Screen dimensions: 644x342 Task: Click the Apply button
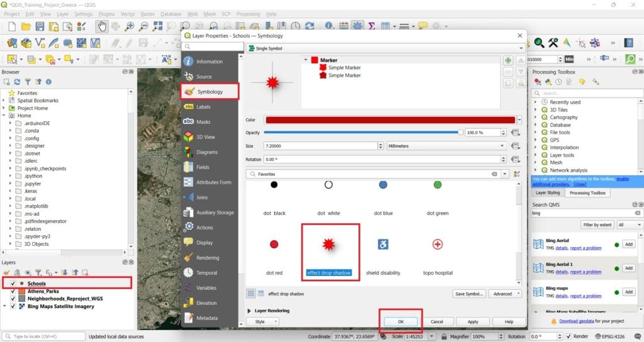click(473, 321)
